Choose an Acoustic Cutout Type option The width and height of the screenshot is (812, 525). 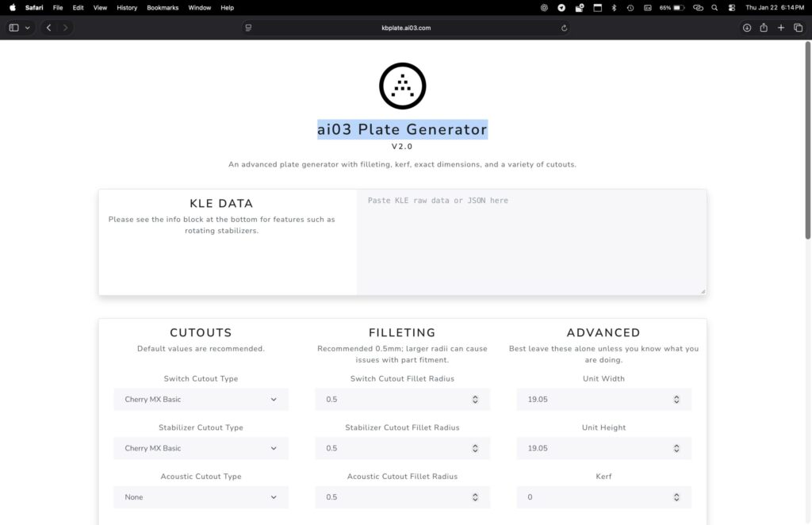pos(201,498)
